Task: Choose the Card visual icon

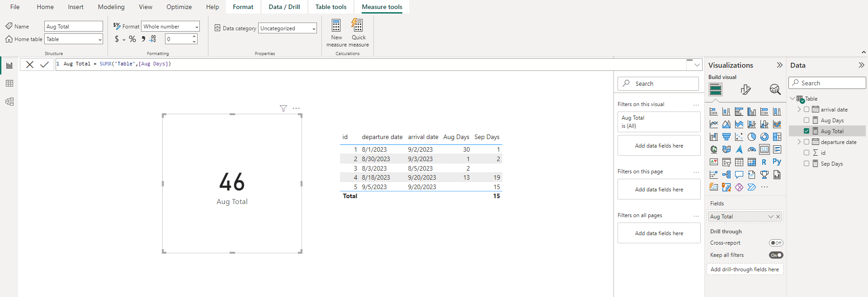Action: pos(764,149)
